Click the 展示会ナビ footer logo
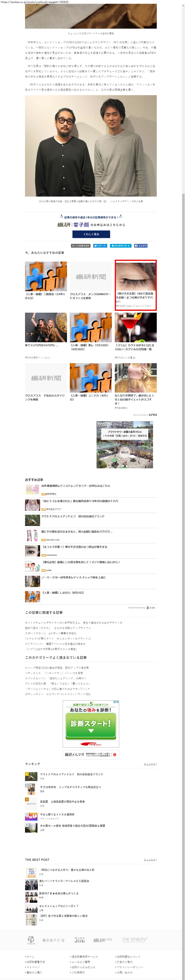The width and height of the screenshot is (185, 980). tap(53, 940)
